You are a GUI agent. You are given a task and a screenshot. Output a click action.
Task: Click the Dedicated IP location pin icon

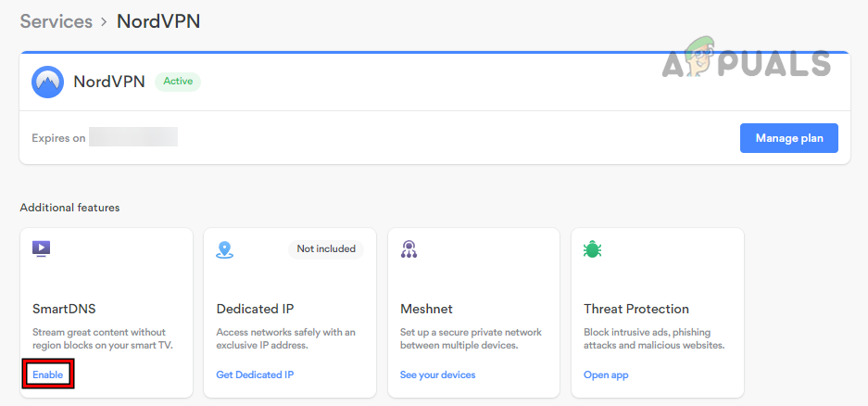click(224, 249)
